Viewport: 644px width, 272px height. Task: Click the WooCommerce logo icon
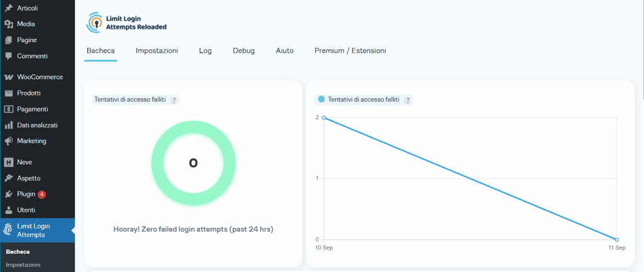(x=9, y=77)
